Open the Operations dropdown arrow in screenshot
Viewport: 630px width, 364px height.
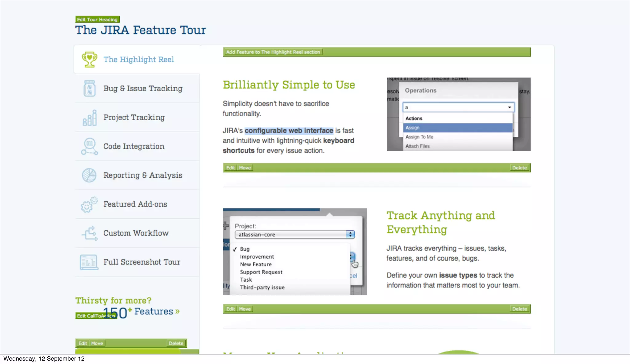point(509,107)
